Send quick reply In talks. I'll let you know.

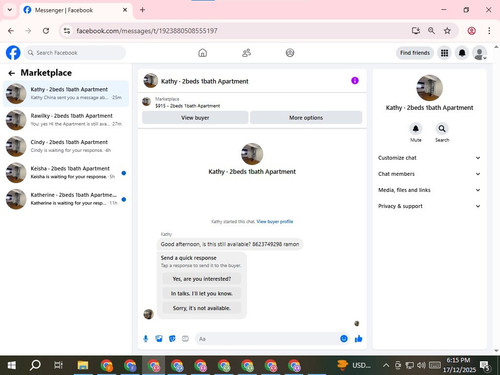point(202,293)
